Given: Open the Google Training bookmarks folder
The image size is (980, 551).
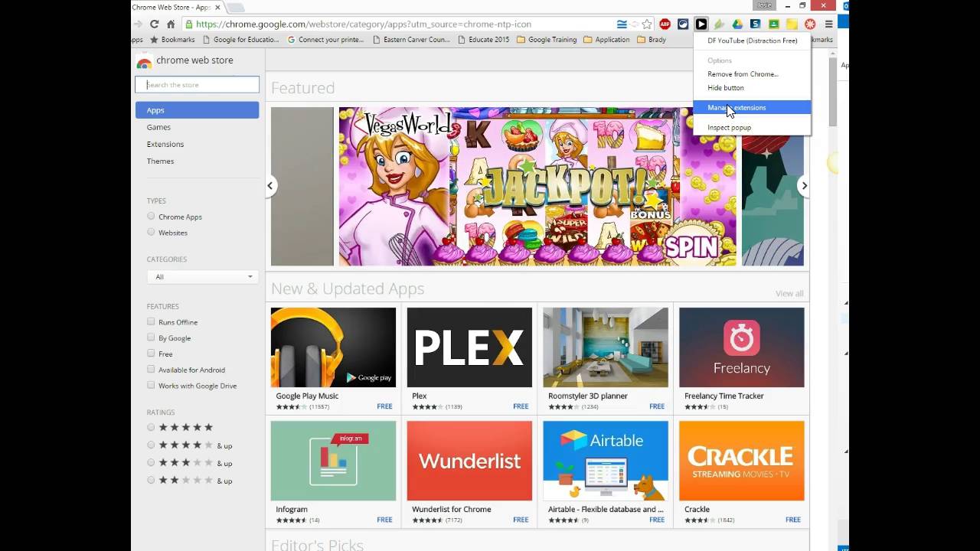Looking at the screenshot, I should 547,40.
